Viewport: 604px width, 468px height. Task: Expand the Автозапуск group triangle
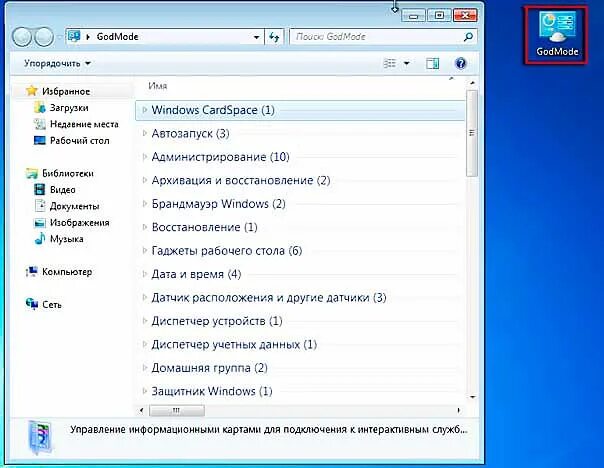[145, 133]
